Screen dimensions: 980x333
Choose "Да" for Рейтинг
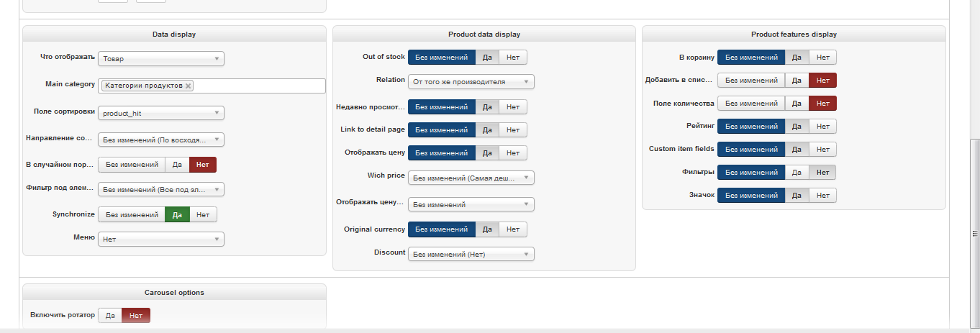[797, 127]
